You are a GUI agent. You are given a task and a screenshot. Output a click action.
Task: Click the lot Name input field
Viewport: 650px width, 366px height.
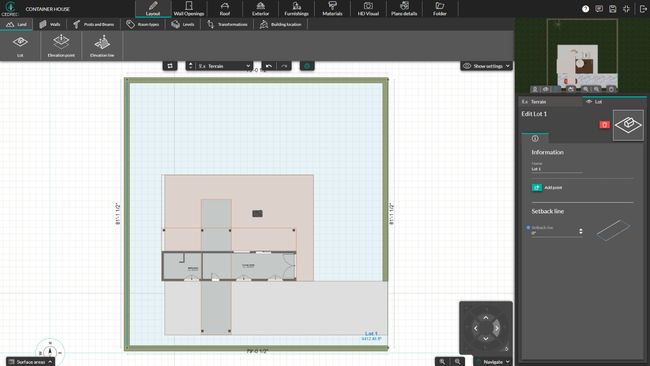point(557,169)
